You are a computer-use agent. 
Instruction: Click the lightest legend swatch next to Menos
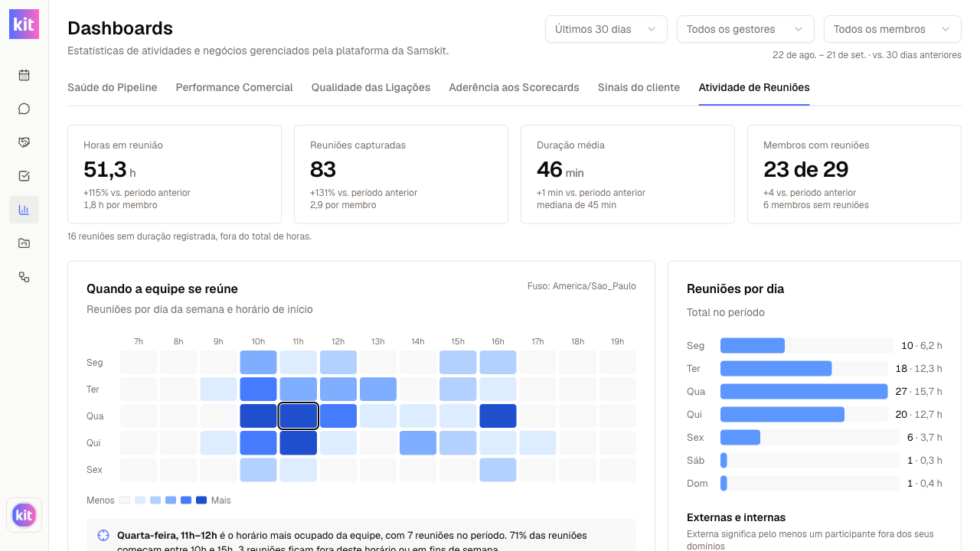(125, 500)
